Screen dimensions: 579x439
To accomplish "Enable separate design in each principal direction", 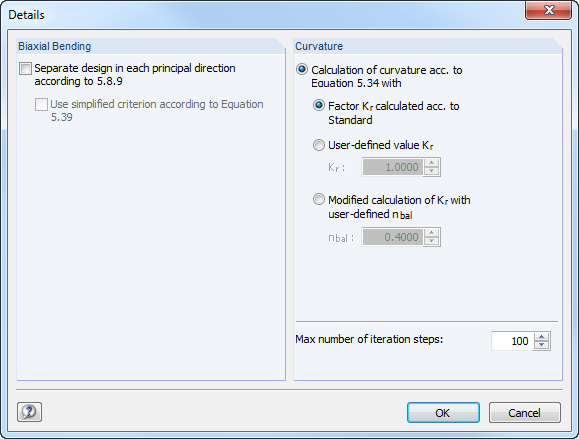I will tap(25, 69).
